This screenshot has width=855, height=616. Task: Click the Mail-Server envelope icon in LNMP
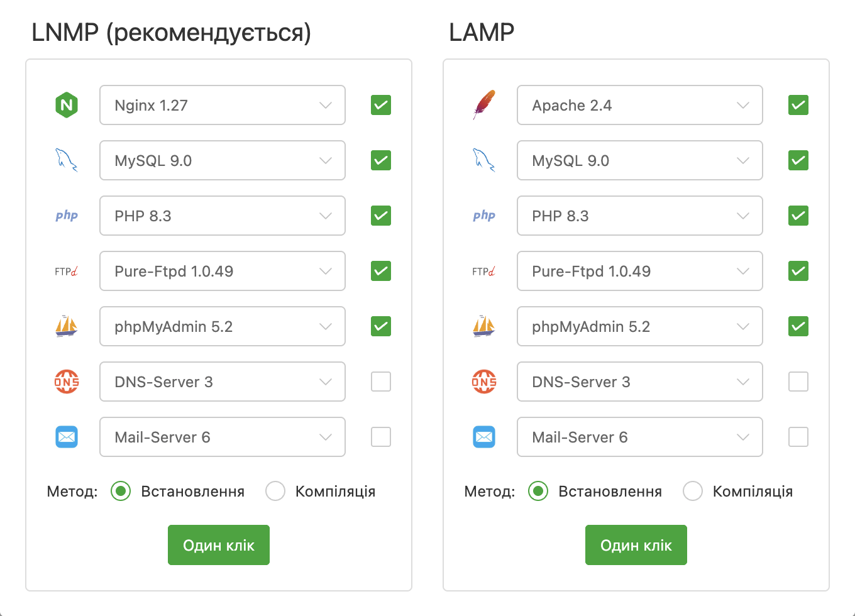tap(67, 437)
